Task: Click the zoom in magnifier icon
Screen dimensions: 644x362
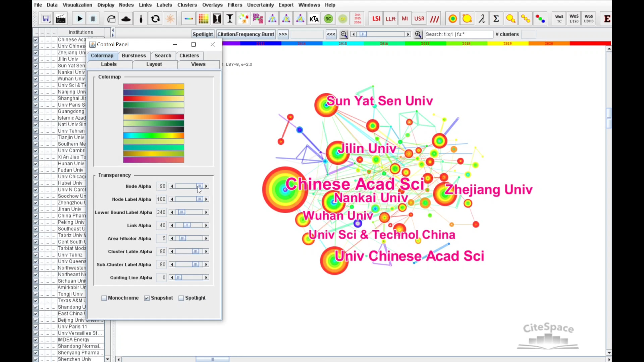Action: 418,34
